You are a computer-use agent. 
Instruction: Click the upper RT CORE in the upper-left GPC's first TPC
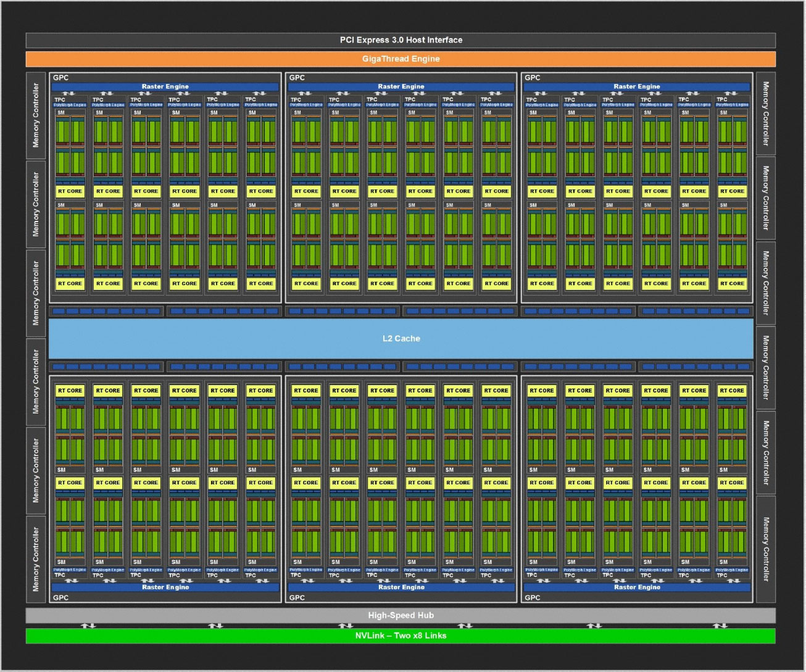(x=70, y=191)
